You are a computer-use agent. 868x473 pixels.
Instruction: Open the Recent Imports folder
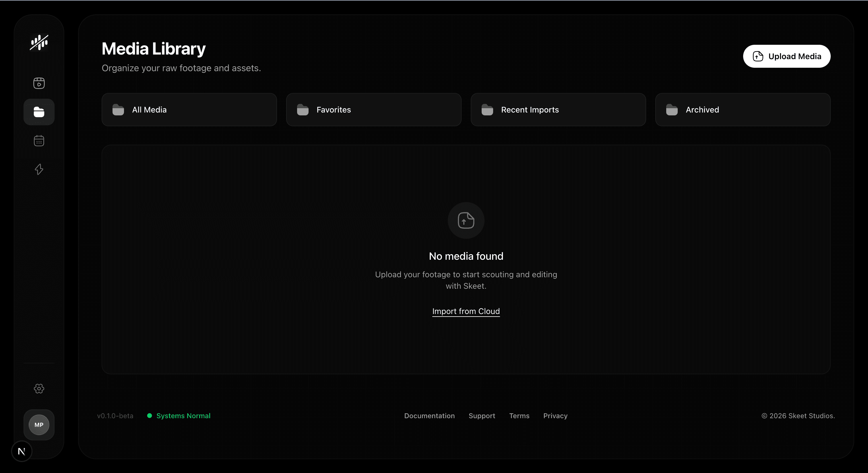[x=558, y=110]
